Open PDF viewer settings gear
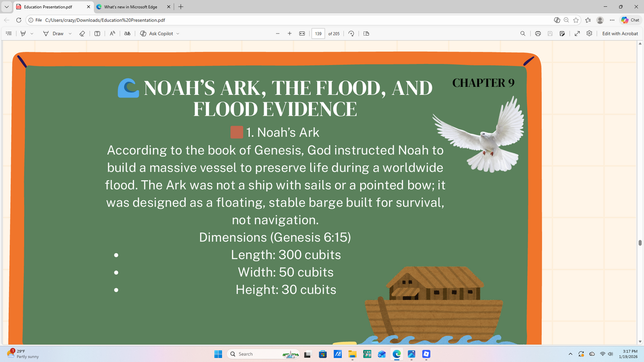Viewport: 644px width, 362px height. pyautogui.click(x=589, y=33)
